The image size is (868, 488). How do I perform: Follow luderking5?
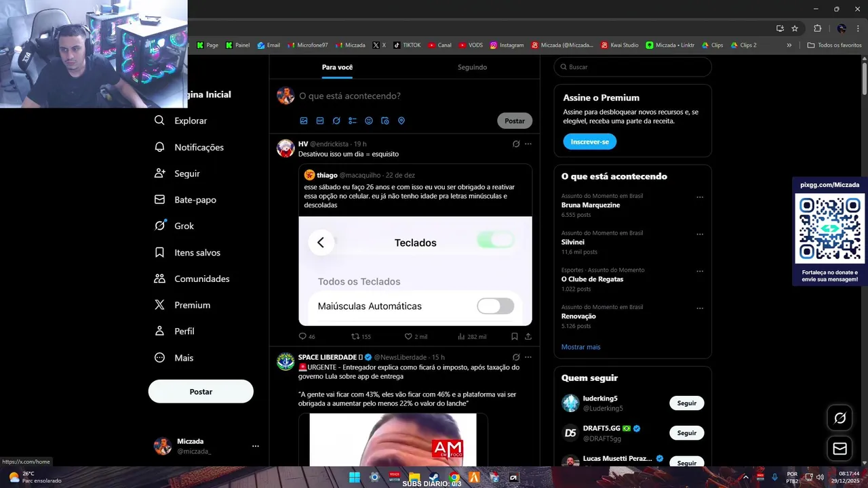[x=687, y=403]
